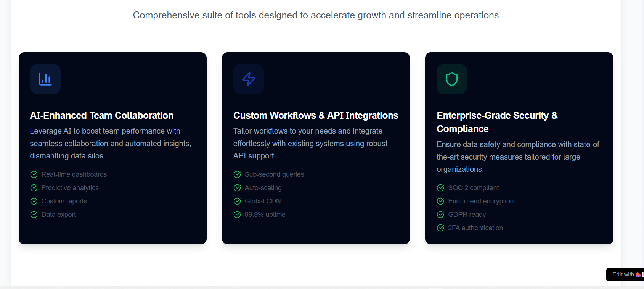Viewport: 644px width, 289px height.
Task: Click the check icon beside Data export
Action: click(34, 215)
